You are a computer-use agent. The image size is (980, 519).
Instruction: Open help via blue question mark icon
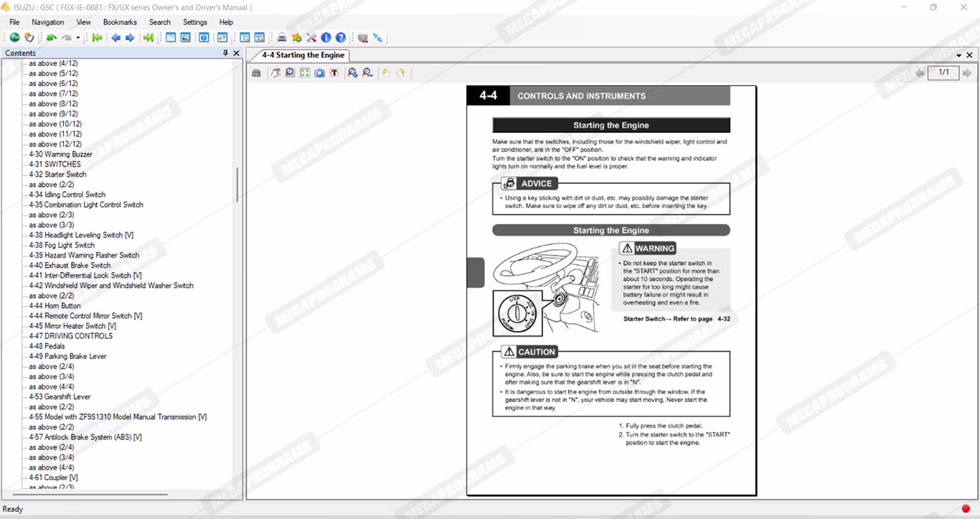341,38
